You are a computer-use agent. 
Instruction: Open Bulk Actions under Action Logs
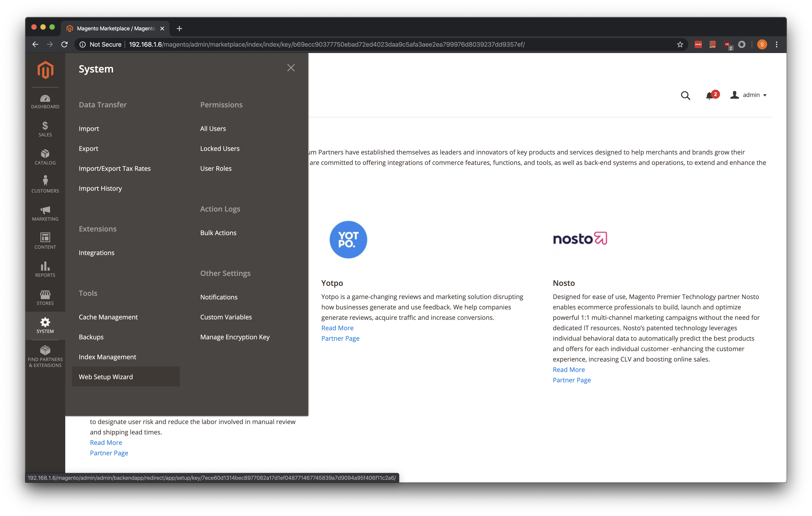click(218, 233)
